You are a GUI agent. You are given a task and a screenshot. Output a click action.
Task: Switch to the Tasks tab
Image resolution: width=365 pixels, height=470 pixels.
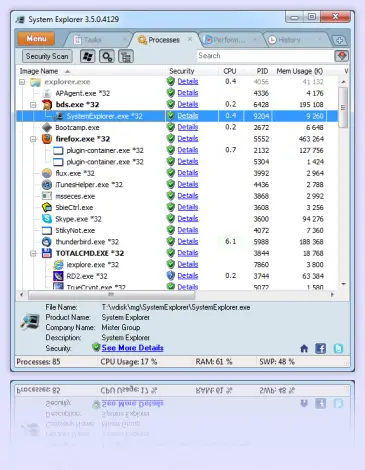[x=92, y=40]
